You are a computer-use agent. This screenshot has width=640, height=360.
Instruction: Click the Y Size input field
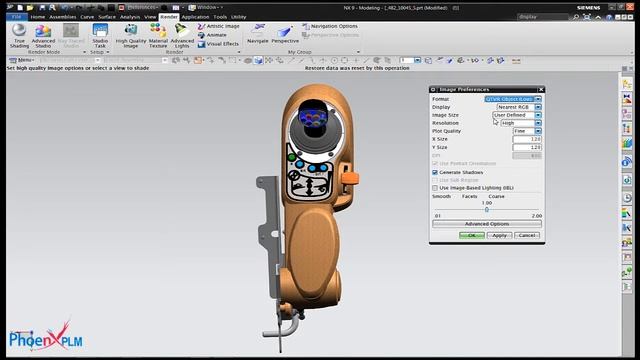tap(527, 147)
